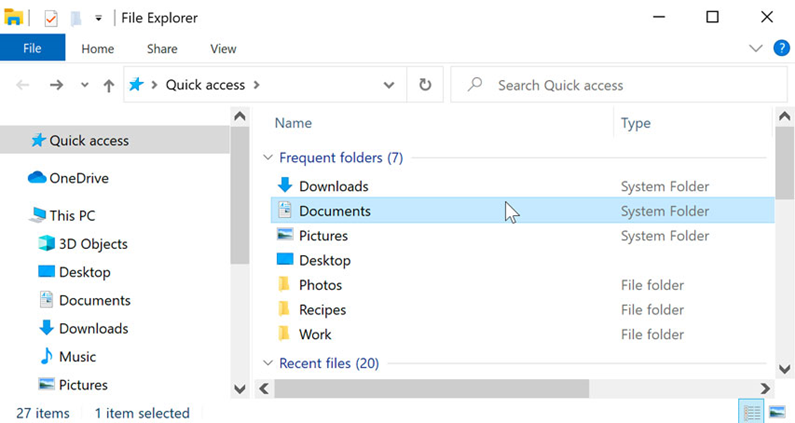Click navigation pane scroll down arrow
The height and width of the screenshot is (423, 795).
(240, 389)
